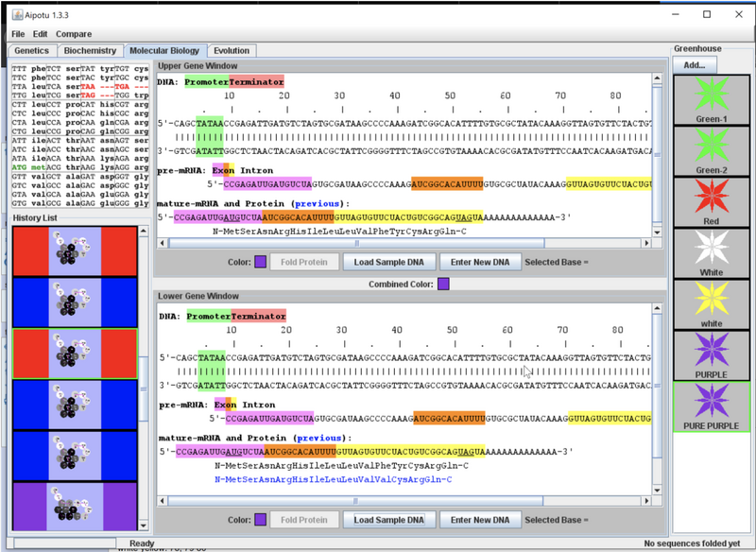Choose the White flower with capital W

pos(711,252)
